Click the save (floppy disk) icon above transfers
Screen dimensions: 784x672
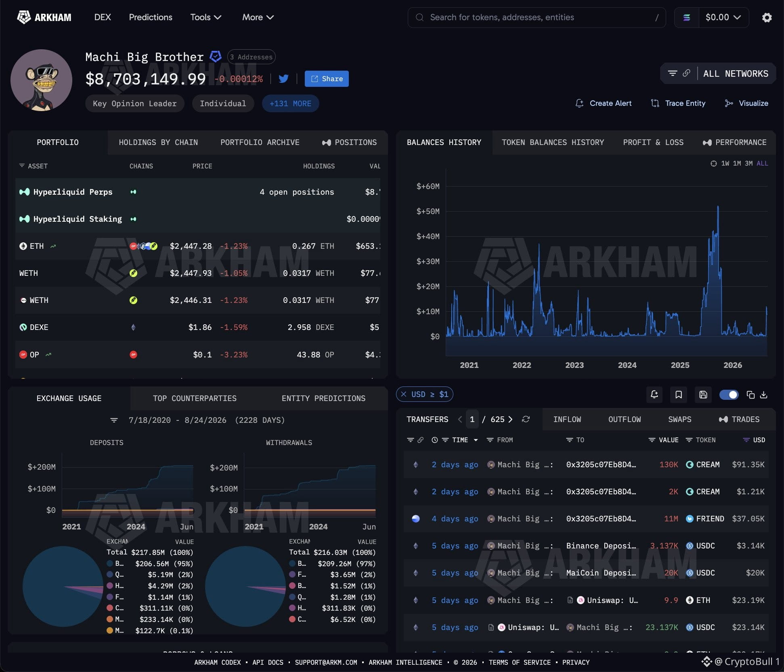tap(703, 395)
